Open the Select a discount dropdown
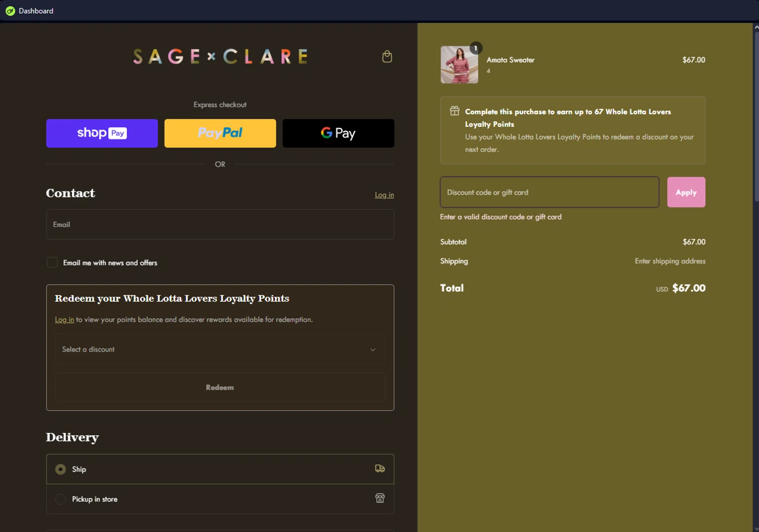 point(220,349)
